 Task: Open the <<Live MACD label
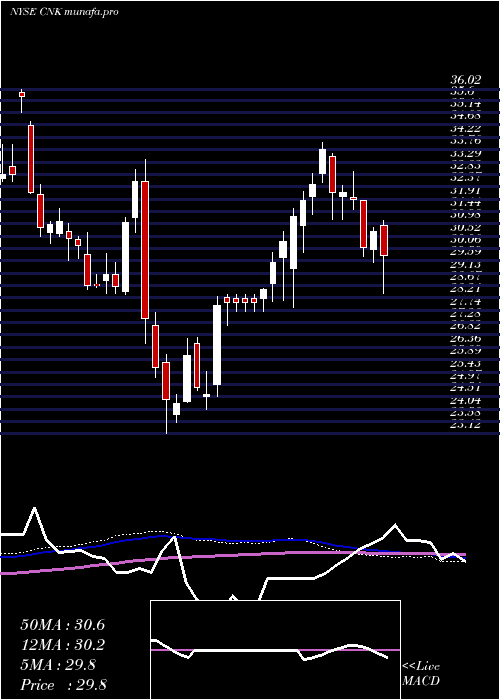[421, 674]
